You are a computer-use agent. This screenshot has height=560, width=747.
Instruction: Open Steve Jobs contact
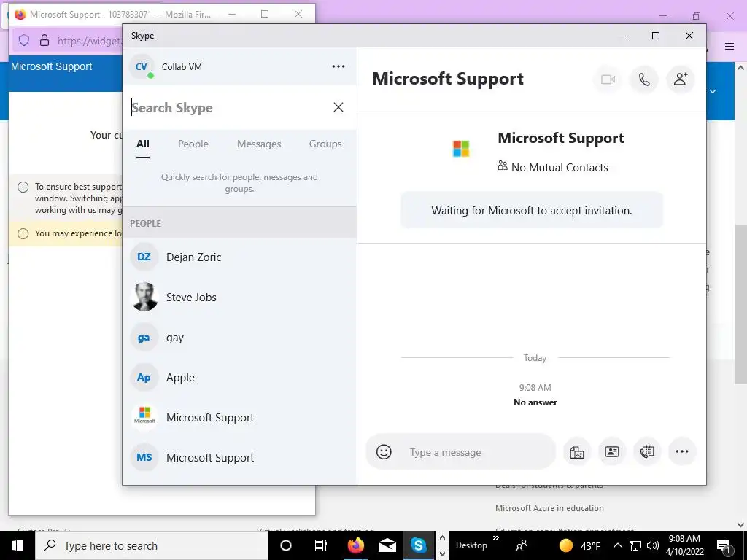(239, 297)
